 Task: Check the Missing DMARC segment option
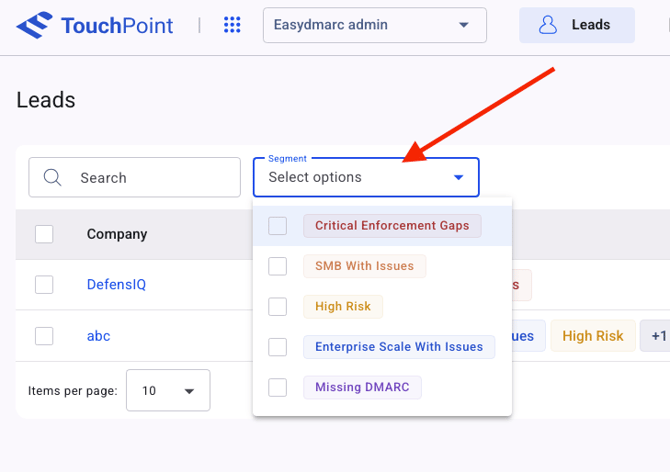pyautogui.click(x=278, y=387)
